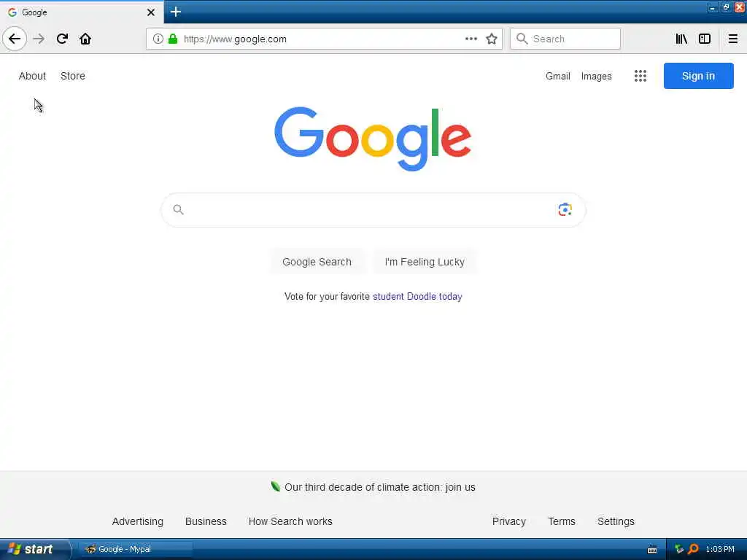Reload the current page
747x560 pixels.
click(x=62, y=39)
